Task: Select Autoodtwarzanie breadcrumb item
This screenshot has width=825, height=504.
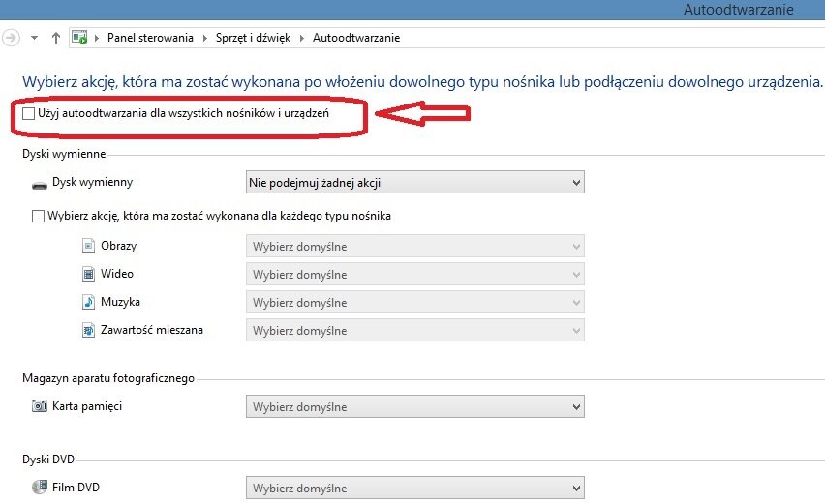Action: click(356, 38)
